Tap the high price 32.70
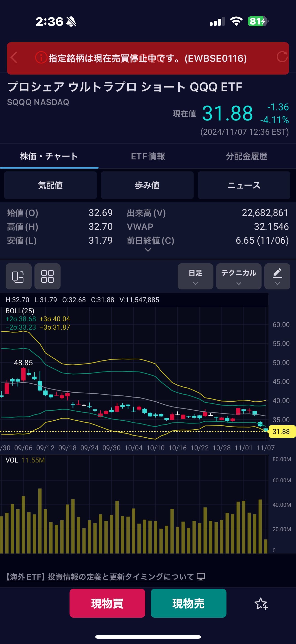The image size is (296, 644). point(101,227)
